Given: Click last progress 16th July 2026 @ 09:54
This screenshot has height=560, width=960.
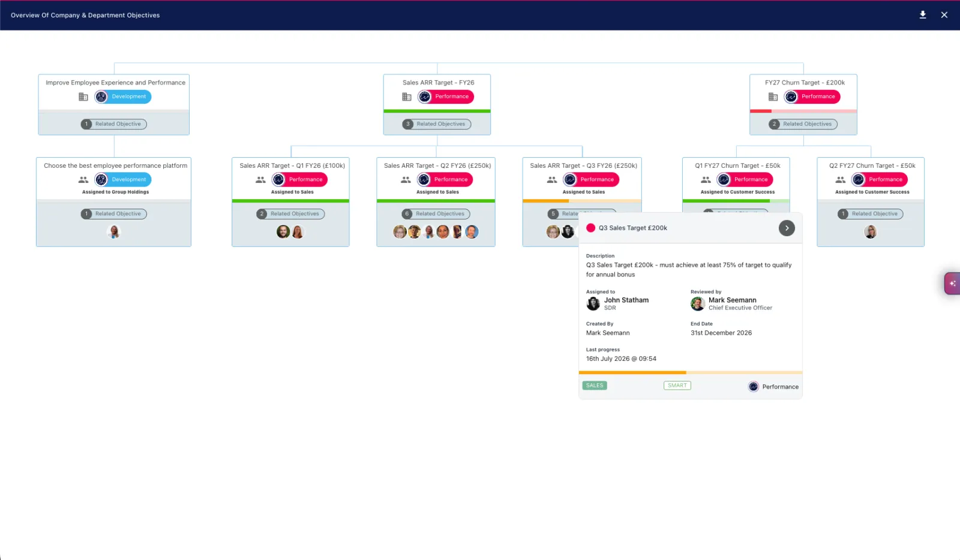Looking at the screenshot, I should click(621, 359).
